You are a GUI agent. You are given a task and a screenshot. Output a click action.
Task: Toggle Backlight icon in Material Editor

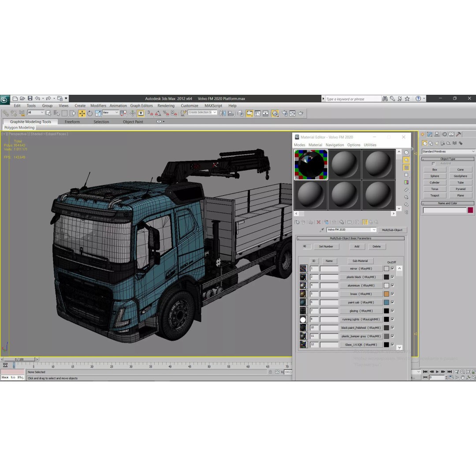(x=406, y=160)
